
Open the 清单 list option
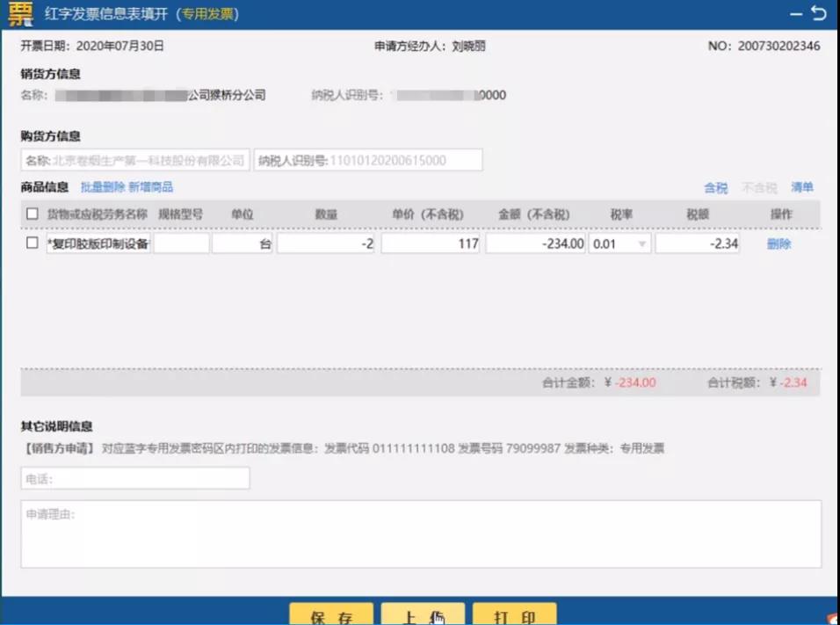[802, 187]
